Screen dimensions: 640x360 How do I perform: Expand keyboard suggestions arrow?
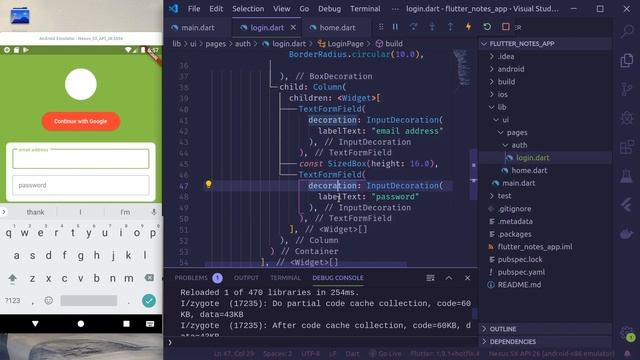(4, 212)
